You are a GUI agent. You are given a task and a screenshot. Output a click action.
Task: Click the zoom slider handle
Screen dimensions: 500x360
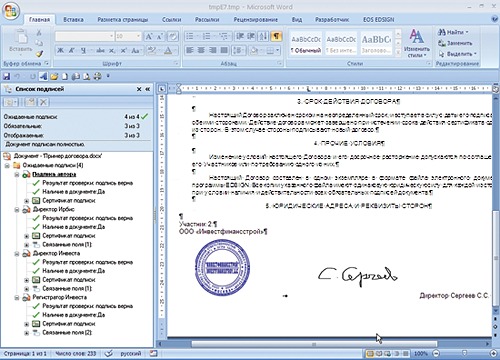coord(464,353)
